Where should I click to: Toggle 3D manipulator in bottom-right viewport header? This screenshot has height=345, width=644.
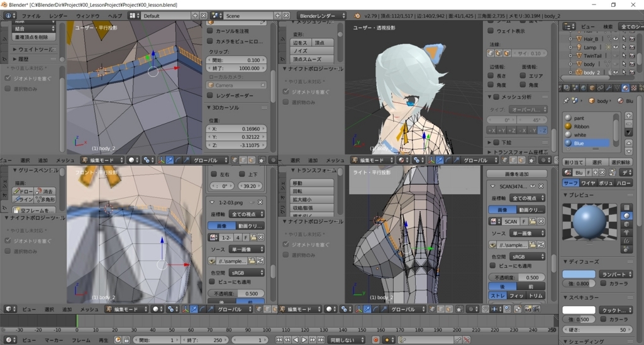(358, 309)
